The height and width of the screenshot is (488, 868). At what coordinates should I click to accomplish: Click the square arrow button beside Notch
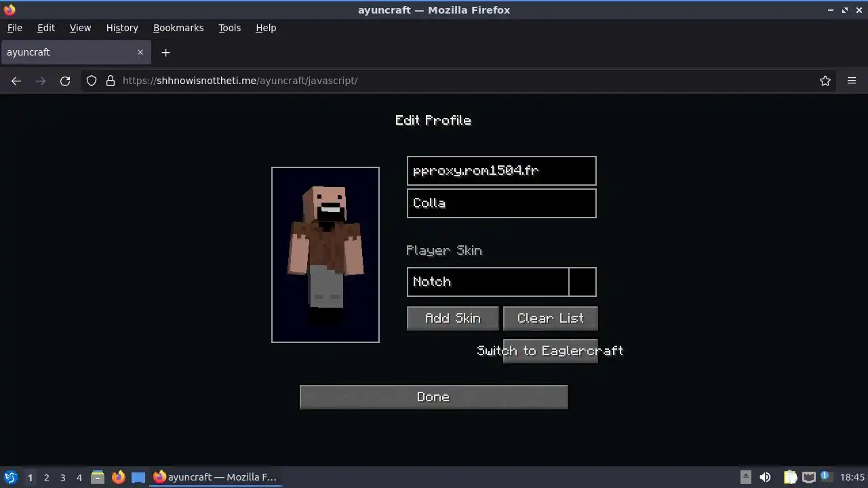[x=583, y=282]
